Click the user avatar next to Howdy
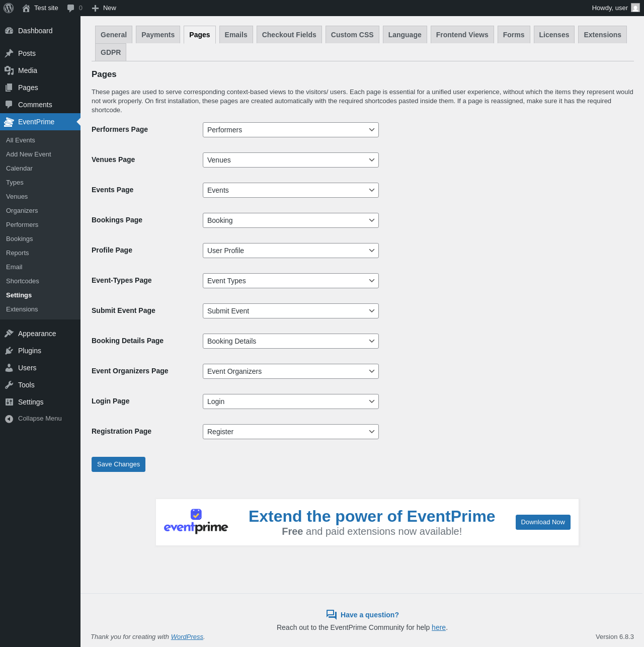 point(635,8)
